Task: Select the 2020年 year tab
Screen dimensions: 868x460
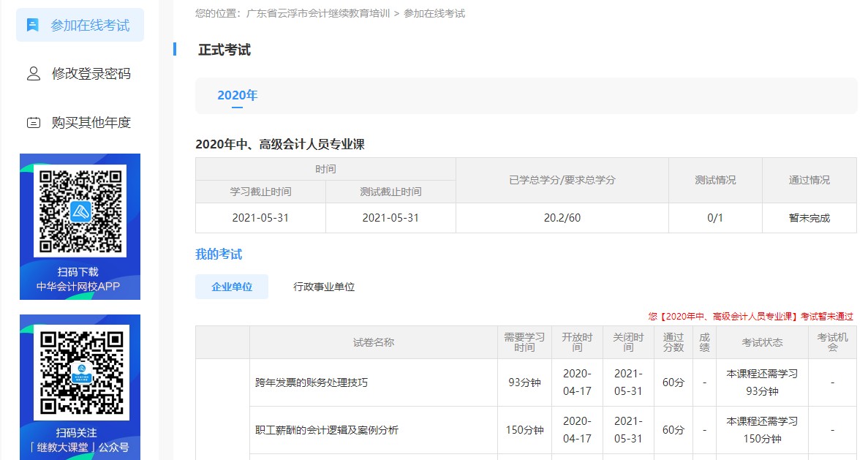Action: pos(237,95)
